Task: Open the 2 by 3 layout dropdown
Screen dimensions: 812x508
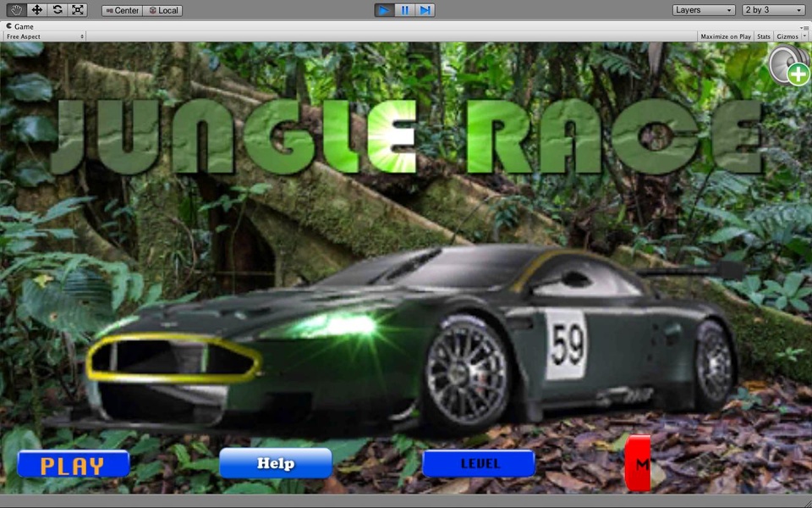Action: coord(772,10)
